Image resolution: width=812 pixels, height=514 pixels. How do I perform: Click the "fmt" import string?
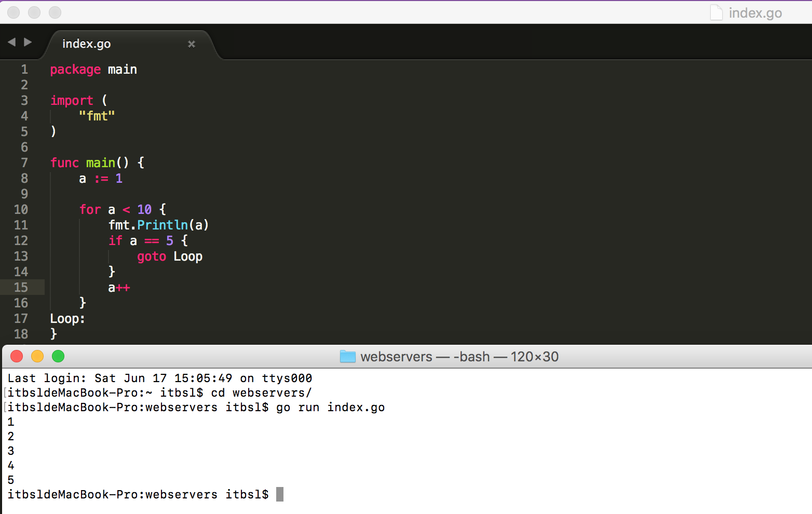(x=97, y=116)
